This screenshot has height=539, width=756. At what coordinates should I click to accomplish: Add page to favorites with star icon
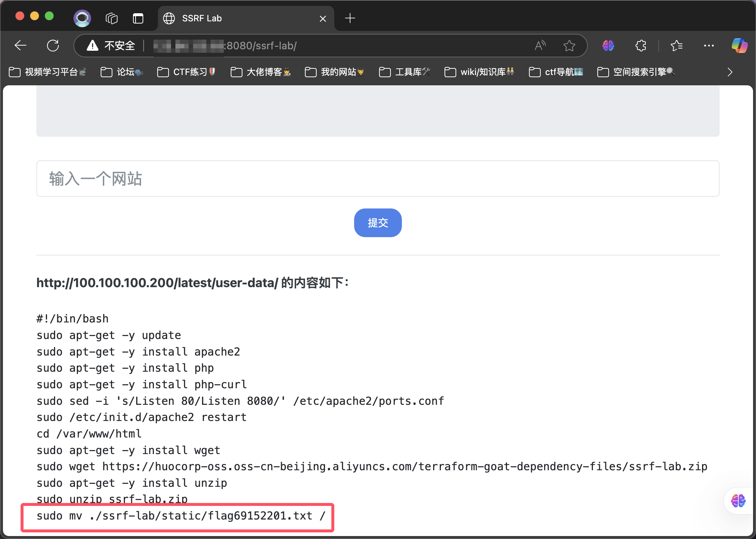pos(569,46)
